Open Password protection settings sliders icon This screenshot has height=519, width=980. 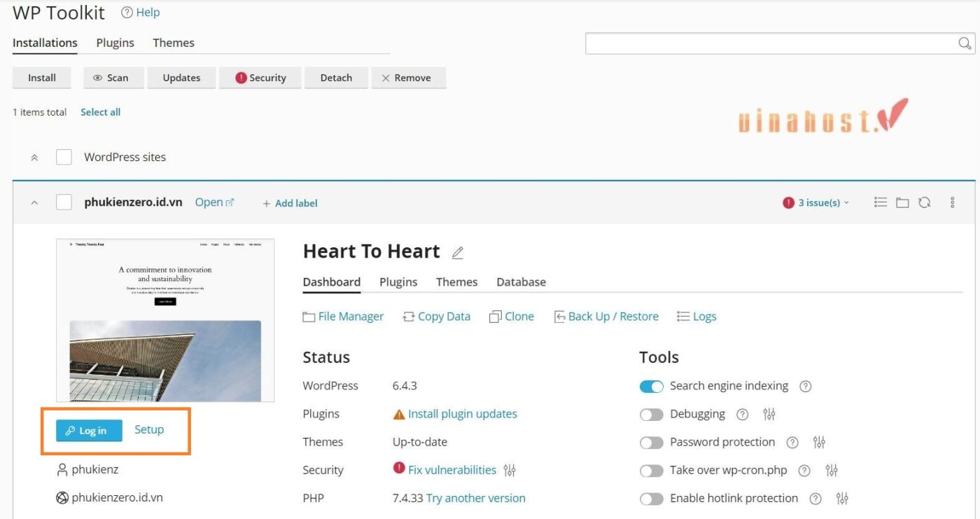pos(819,442)
